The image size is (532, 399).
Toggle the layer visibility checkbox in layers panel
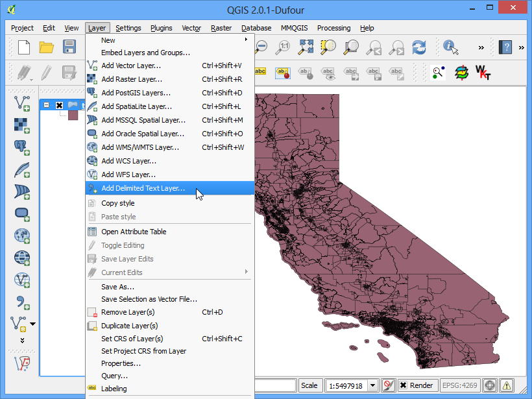(60, 105)
